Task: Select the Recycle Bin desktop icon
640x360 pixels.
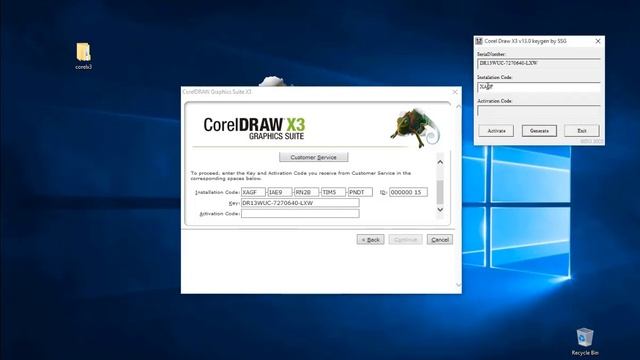Action: pyautogui.click(x=585, y=341)
